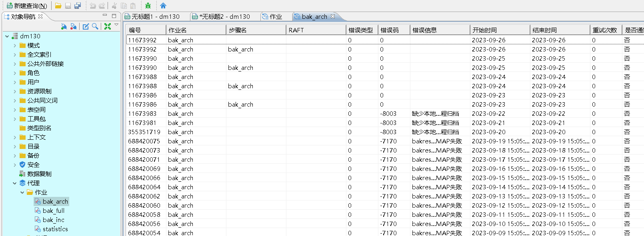Collapse the 作业 folder in tree

click(x=22, y=192)
